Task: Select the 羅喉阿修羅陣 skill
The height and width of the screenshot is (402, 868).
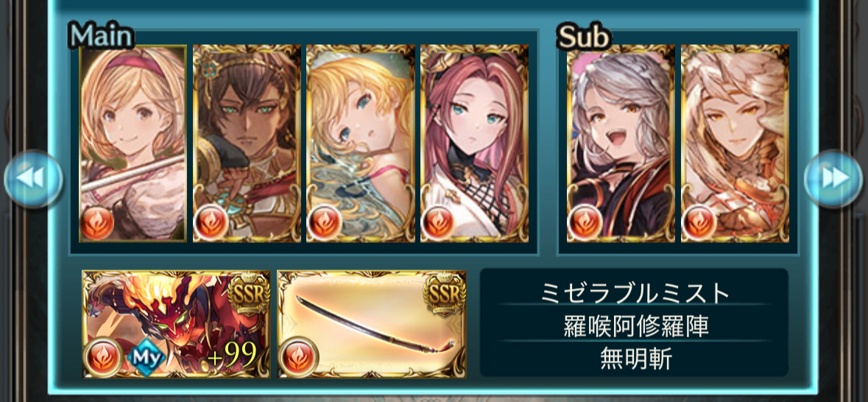Action: pos(634,327)
